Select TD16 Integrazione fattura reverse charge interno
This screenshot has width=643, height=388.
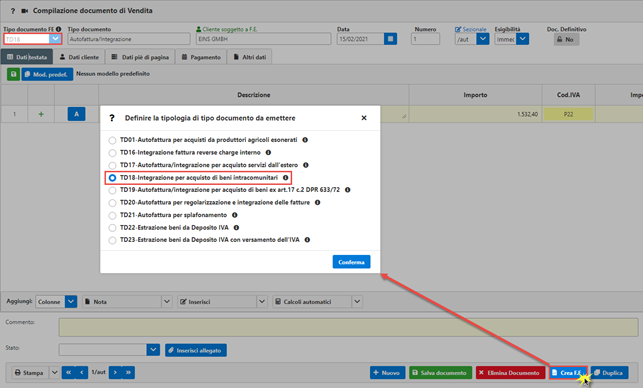pyautogui.click(x=112, y=153)
